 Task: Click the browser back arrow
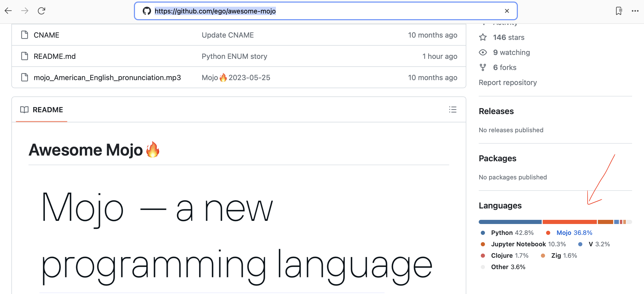tap(8, 11)
